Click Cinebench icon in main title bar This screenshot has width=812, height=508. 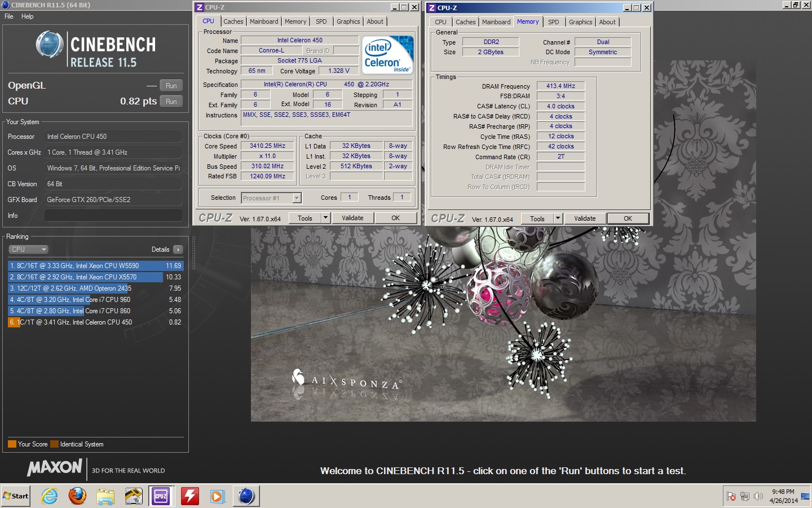click(5, 5)
